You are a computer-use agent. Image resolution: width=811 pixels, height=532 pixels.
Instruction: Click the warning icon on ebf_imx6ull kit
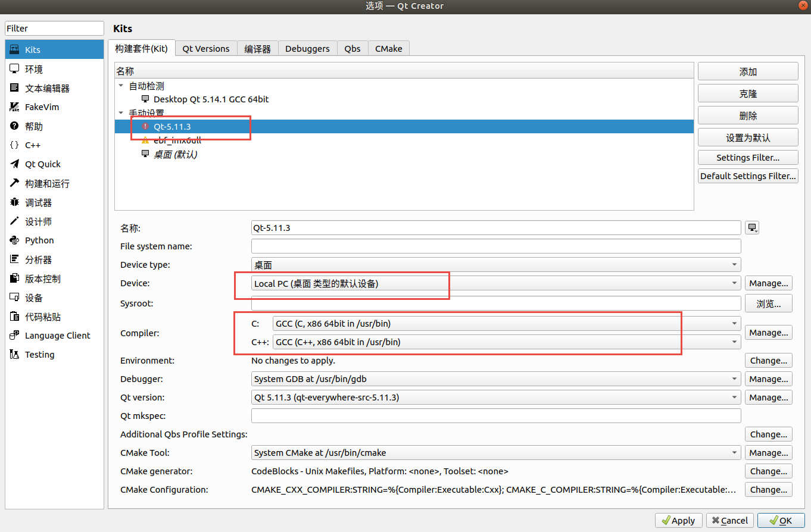[x=145, y=140]
